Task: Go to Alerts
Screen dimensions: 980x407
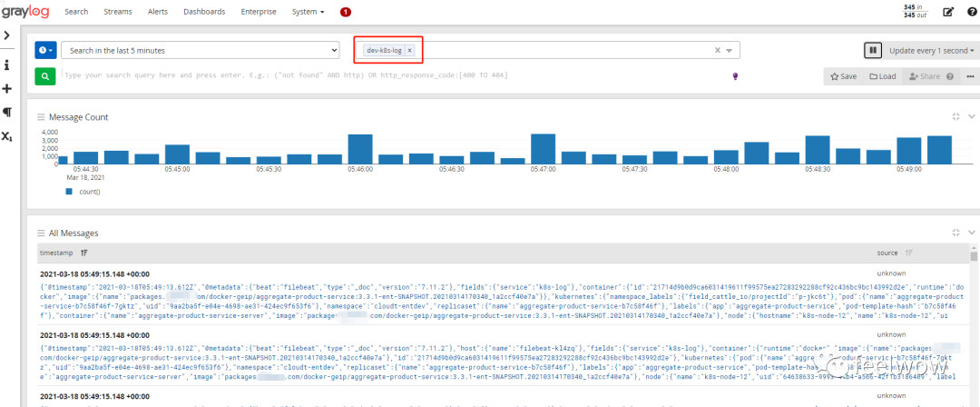Action: coord(158,12)
